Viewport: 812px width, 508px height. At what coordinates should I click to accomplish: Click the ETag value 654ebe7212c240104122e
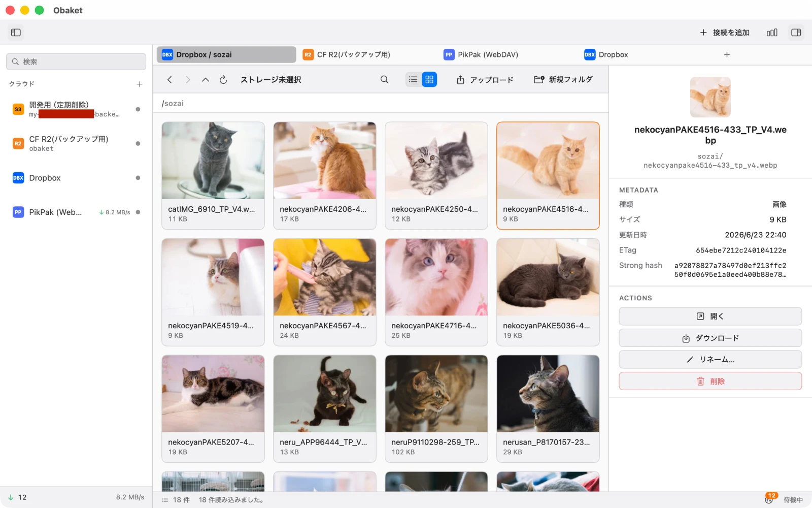(x=741, y=250)
